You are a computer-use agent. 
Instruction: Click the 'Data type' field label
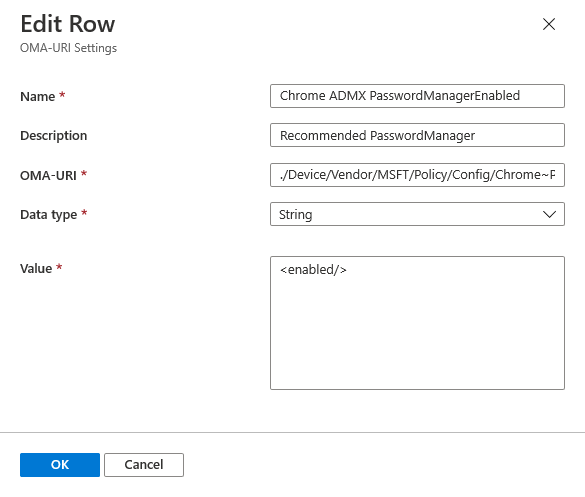point(49,215)
